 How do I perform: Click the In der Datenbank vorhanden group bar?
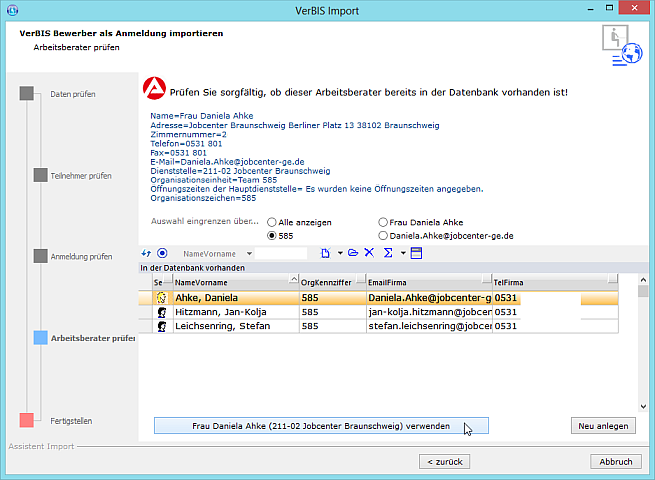point(393,268)
